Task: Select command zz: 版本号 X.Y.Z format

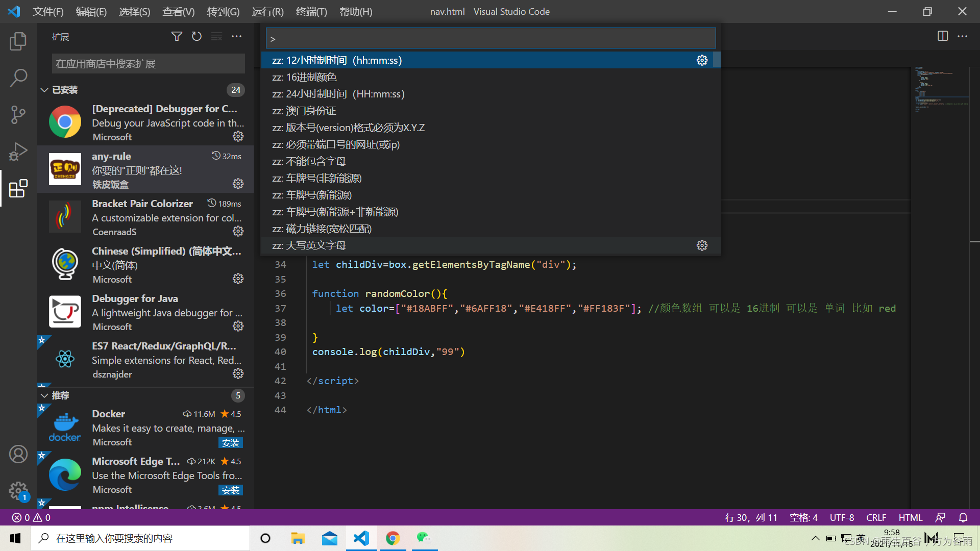Action: [x=491, y=128]
